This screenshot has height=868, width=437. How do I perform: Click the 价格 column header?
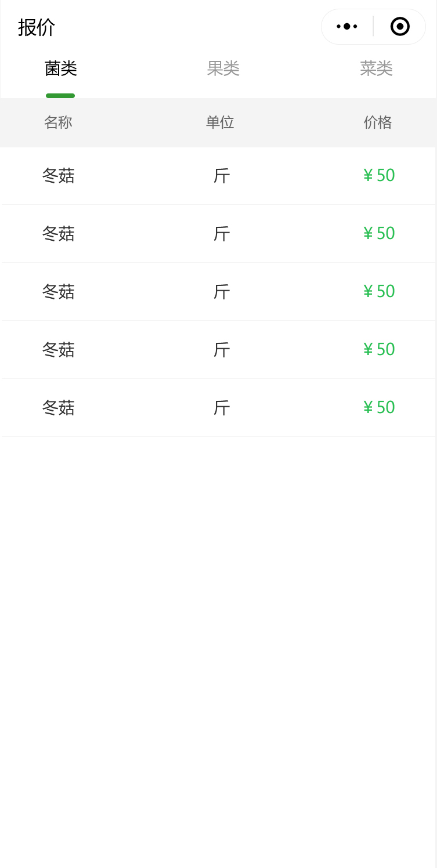pos(378,122)
